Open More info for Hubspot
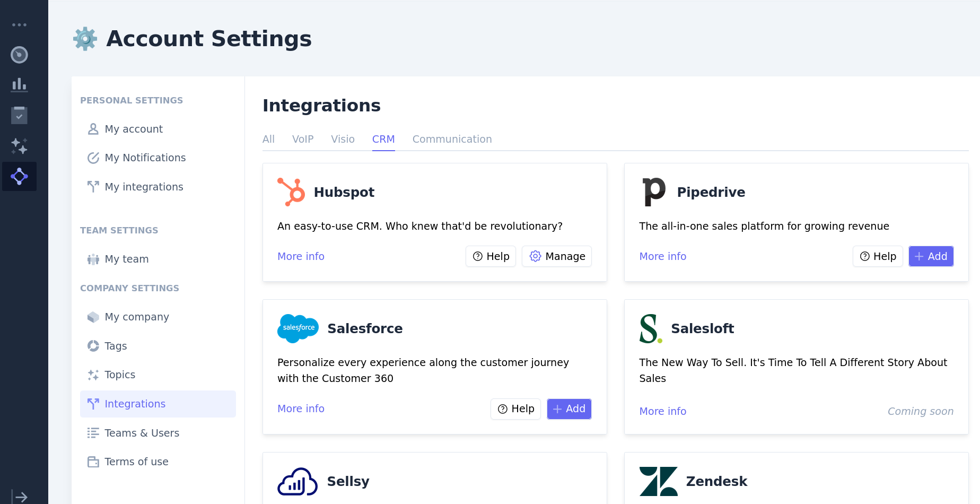The width and height of the screenshot is (980, 504). pyautogui.click(x=301, y=256)
